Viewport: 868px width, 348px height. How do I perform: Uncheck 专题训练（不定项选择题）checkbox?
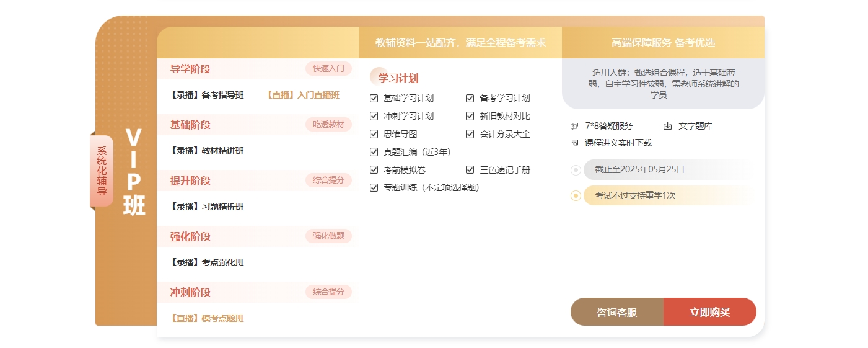tap(374, 187)
